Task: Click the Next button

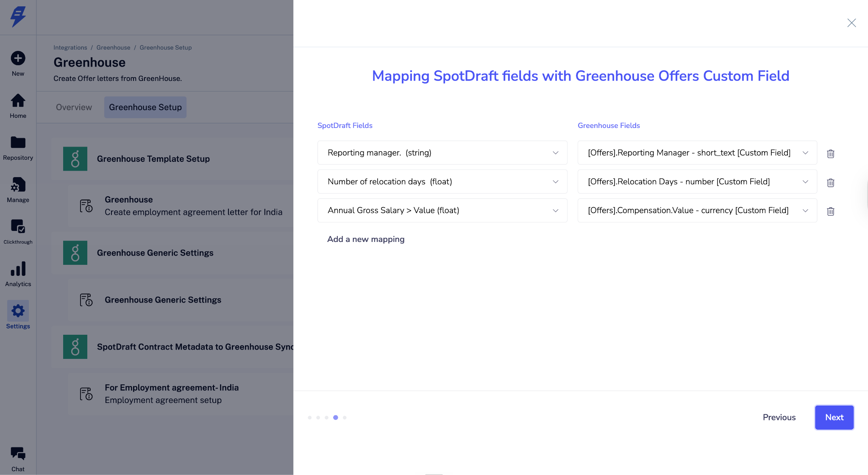Action: coord(834,417)
